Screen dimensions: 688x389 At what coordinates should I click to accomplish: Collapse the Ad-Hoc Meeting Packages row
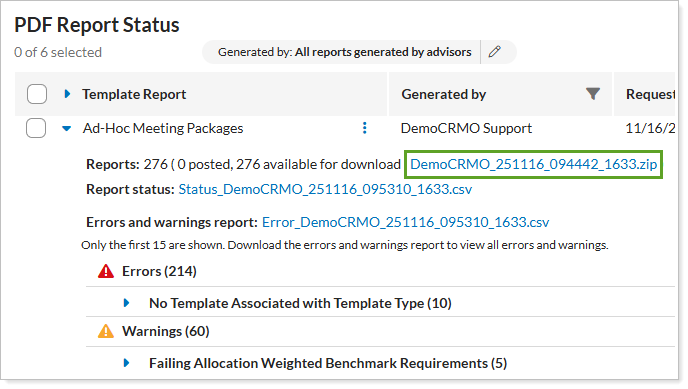click(x=67, y=128)
